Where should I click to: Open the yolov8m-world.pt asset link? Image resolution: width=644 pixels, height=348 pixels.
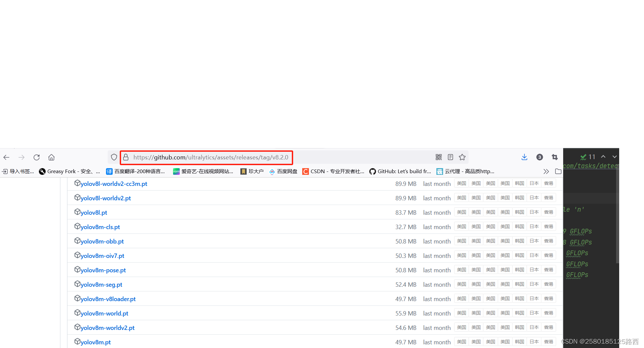pos(104,314)
